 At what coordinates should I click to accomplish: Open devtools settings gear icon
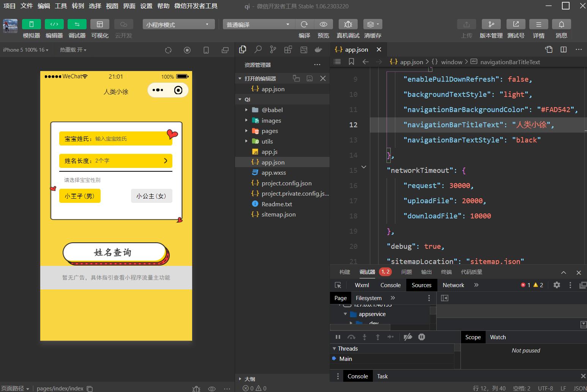(557, 285)
